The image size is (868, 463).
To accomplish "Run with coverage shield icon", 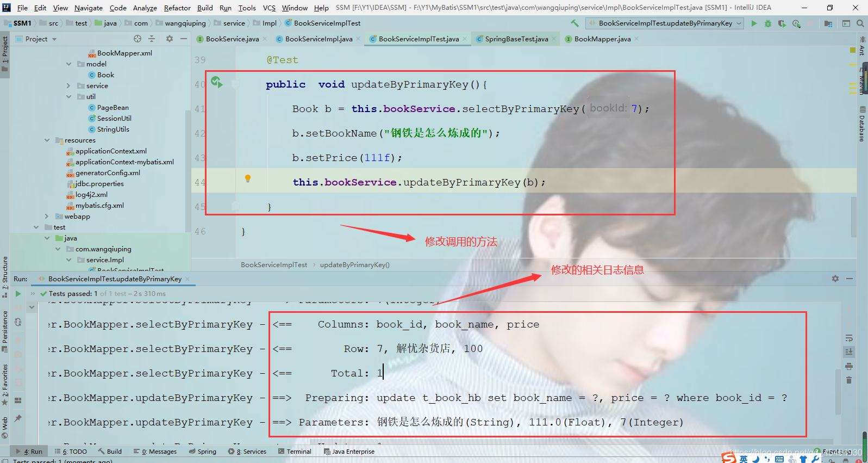I will click(x=782, y=23).
